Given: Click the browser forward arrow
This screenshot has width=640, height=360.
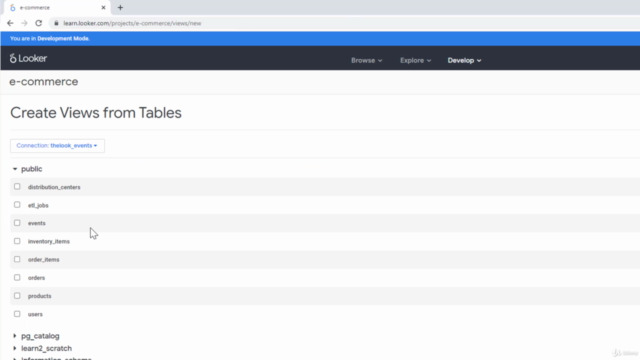Looking at the screenshot, I should (24, 23).
